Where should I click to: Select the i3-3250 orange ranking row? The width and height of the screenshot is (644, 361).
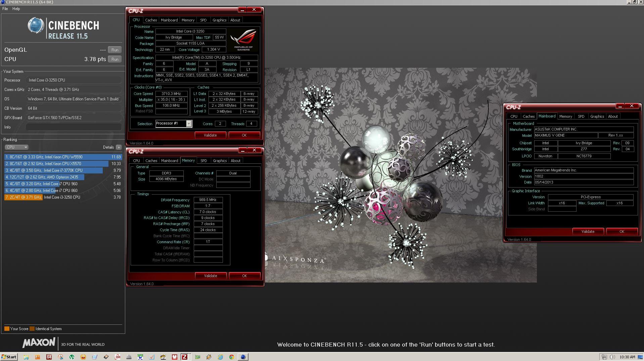[63, 197]
